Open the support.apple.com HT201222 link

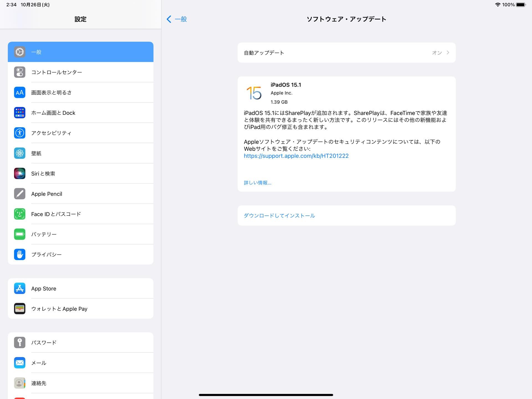pyautogui.click(x=296, y=156)
